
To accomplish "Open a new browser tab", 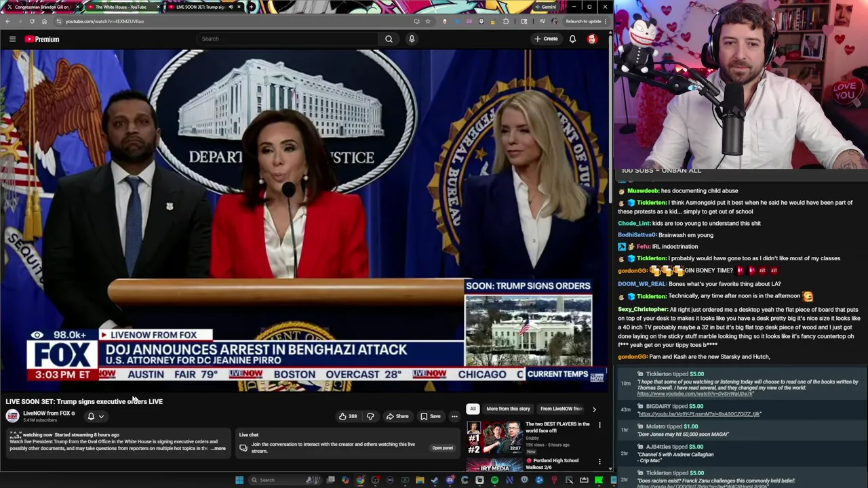I will (251, 7).
